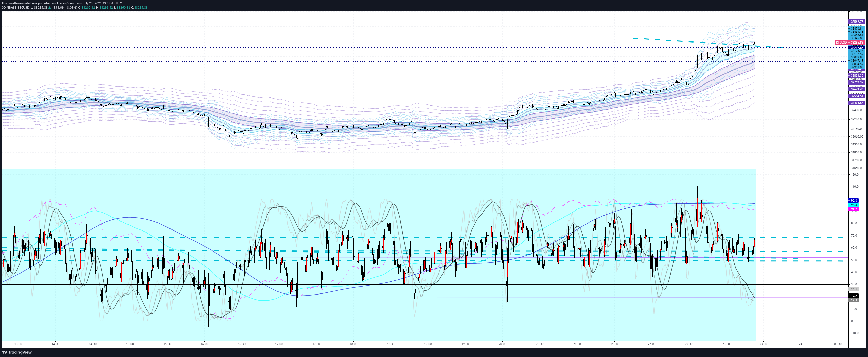Open the Thisisnotfinancialadvice author name
The width and height of the screenshot is (868, 357).
pos(19,3)
